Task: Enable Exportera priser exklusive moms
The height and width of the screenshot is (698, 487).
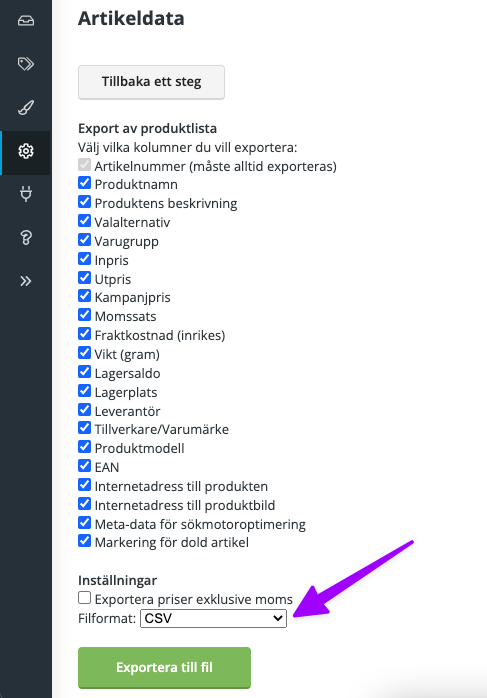Action: click(x=84, y=598)
